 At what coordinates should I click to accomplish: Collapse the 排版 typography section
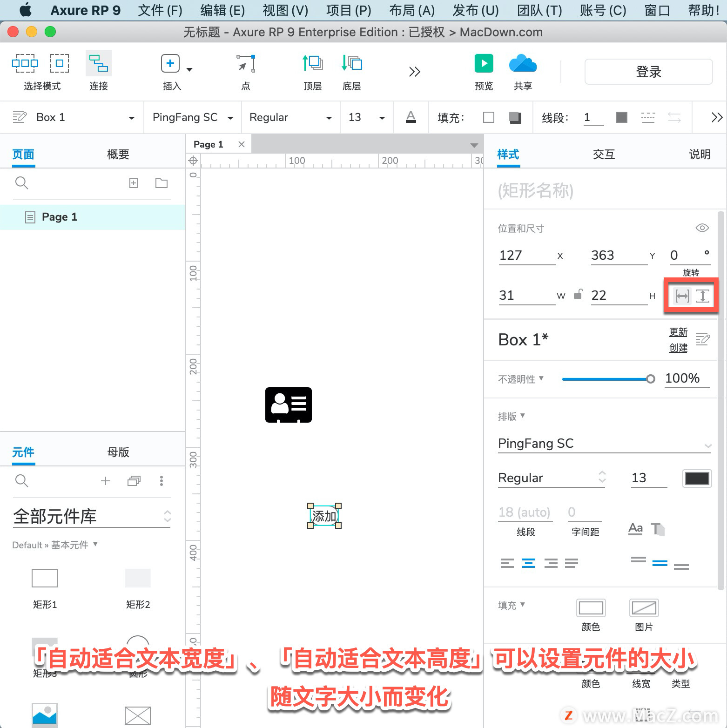tap(523, 415)
